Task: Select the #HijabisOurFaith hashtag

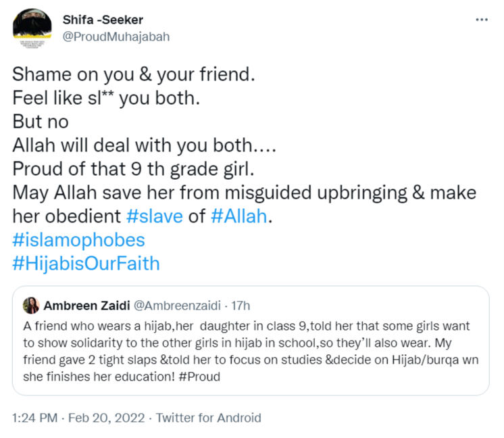Action: (x=86, y=263)
